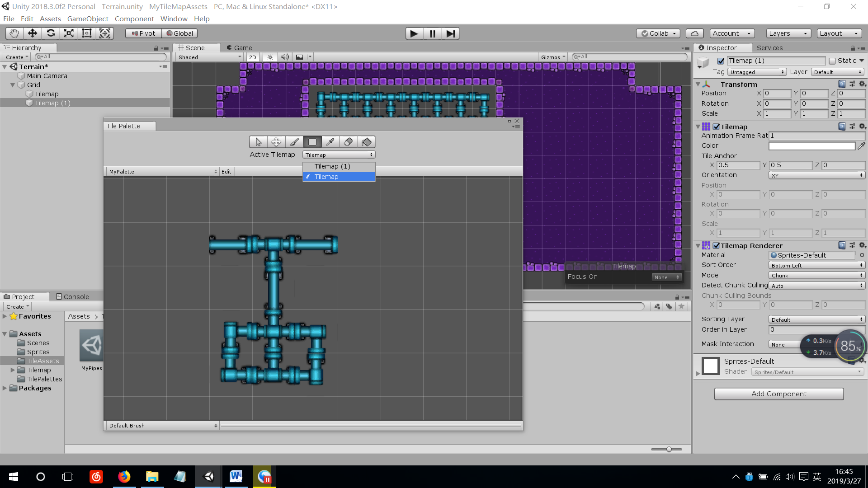Click the Add Component button
The image size is (868, 488).
[778, 394]
